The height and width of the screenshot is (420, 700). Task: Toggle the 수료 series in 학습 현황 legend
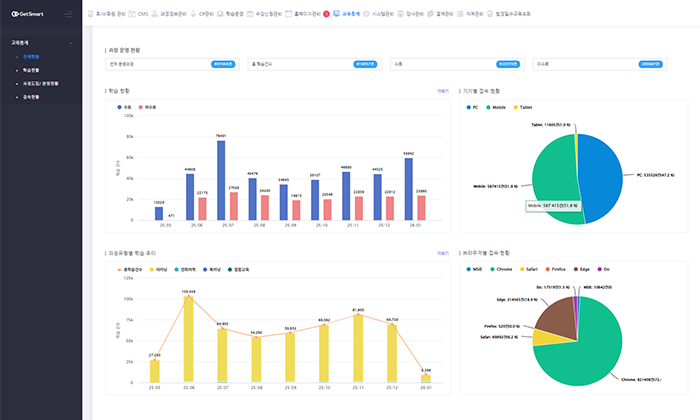pyautogui.click(x=122, y=104)
